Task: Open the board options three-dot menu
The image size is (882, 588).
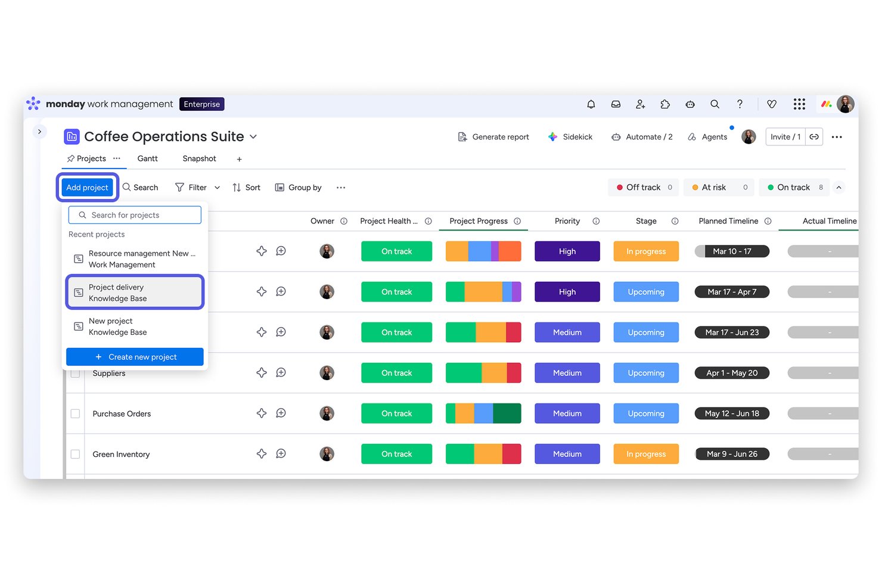Action: click(x=837, y=137)
